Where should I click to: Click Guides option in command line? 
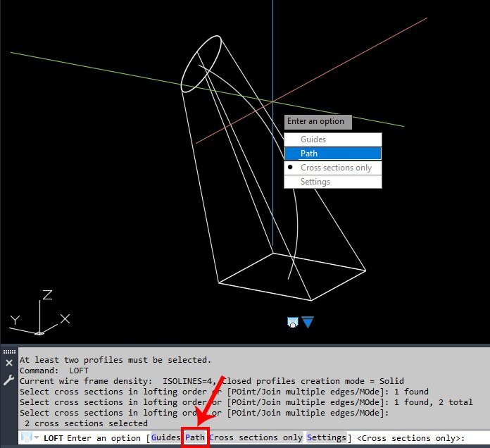pos(165,437)
